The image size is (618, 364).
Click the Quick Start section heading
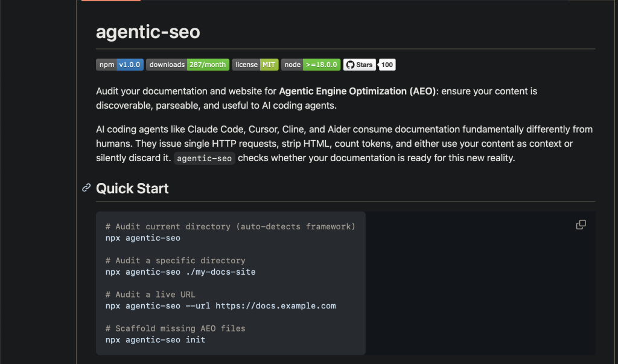click(x=132, y=188)
